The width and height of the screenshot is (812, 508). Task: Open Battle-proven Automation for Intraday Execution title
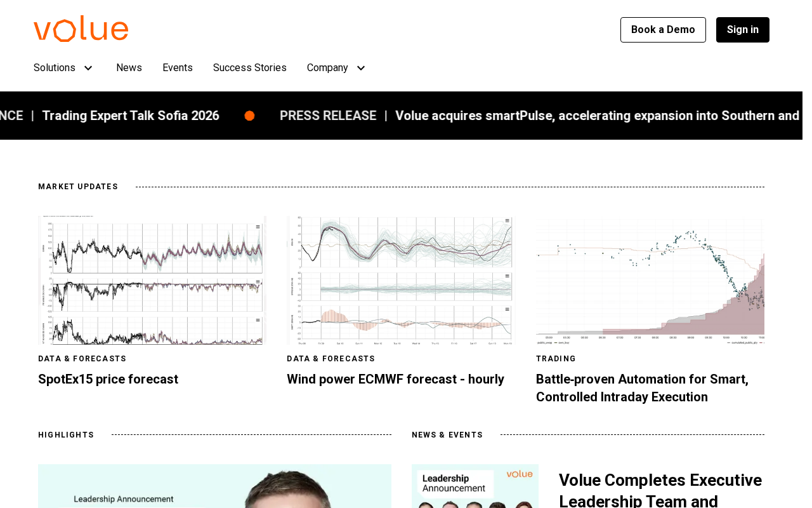click(x=642, y=388)
